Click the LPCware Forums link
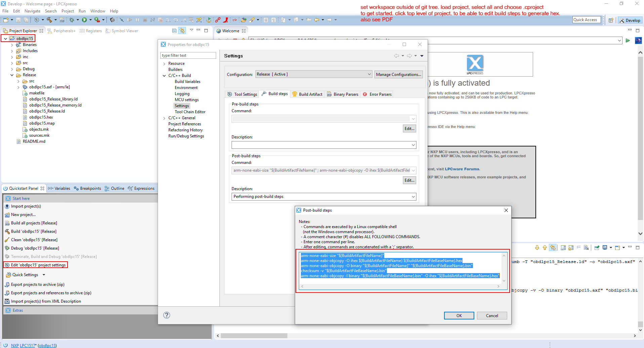 (x=462, y=169)
